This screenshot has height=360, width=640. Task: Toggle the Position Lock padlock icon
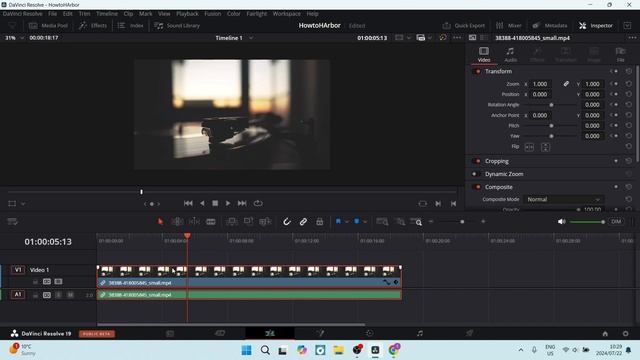coord(320,222)
